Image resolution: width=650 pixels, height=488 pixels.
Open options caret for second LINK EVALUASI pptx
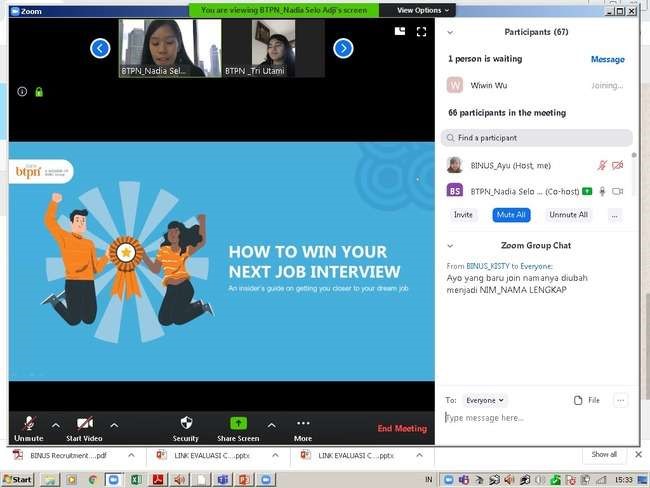click(420, 455)
